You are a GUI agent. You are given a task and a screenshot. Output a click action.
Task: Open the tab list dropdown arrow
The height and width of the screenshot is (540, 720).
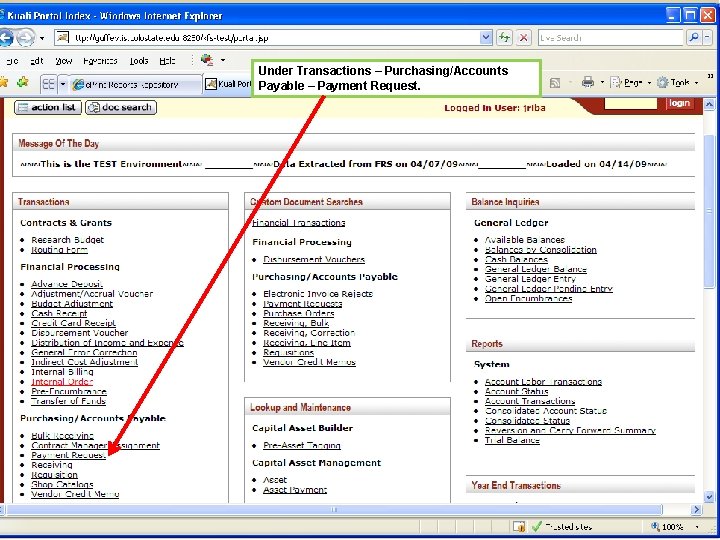63,84
